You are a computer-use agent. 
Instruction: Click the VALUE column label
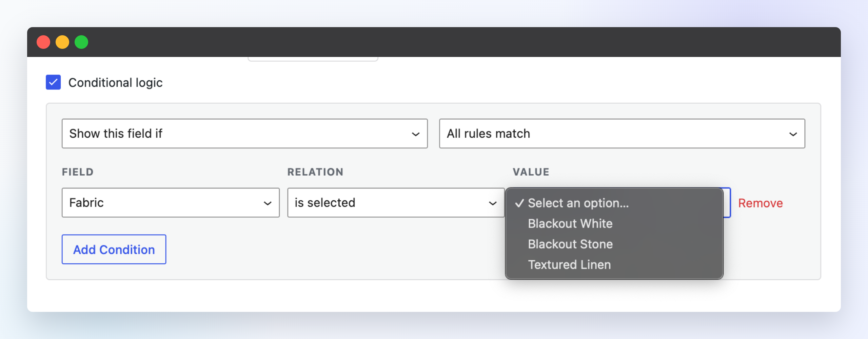[531, 172]
